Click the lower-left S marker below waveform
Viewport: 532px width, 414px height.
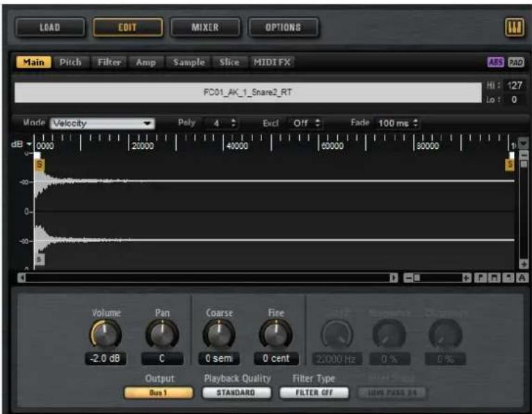pyautogui.click(x=40, y=260)
